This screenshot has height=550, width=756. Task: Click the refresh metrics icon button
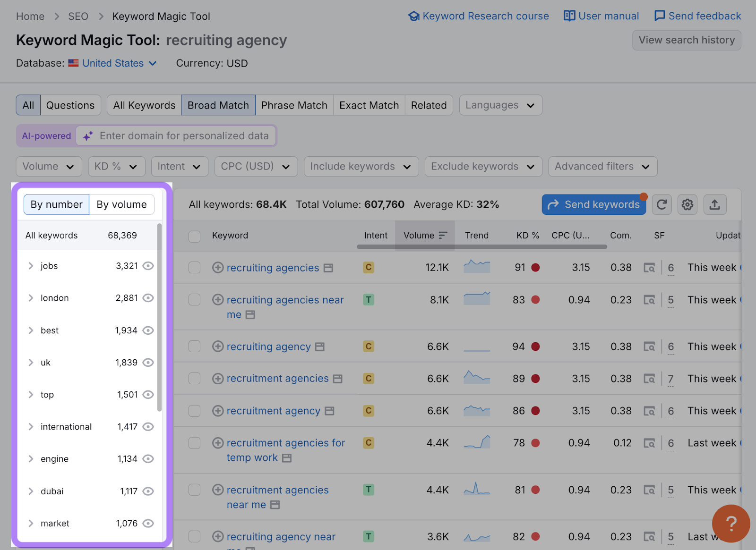pos(661,204)
